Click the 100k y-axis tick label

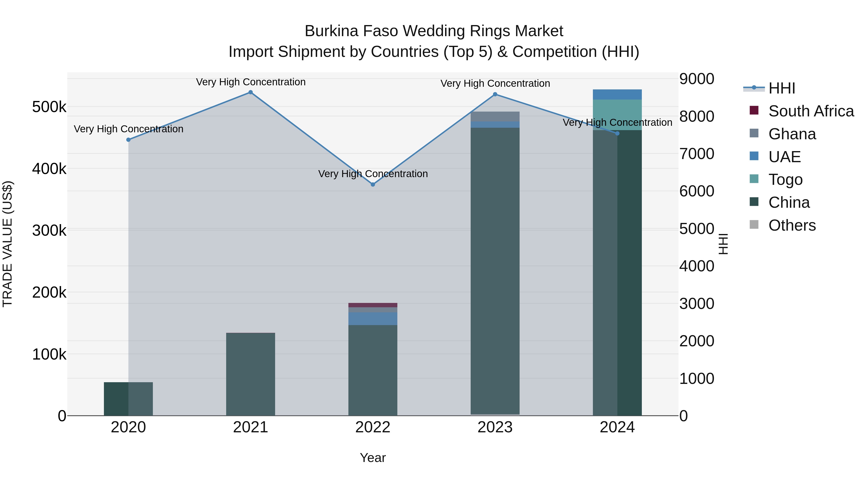49,354
